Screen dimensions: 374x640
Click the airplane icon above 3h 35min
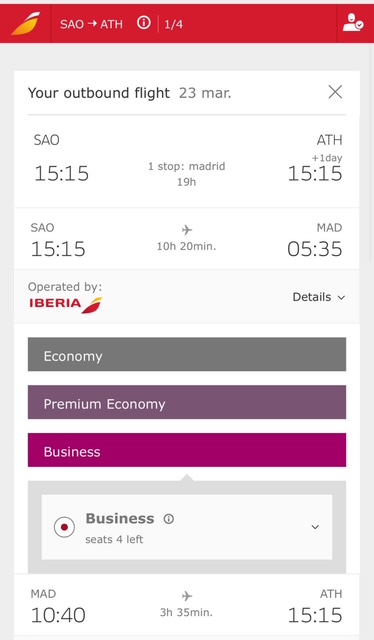[x=187, y=596]
